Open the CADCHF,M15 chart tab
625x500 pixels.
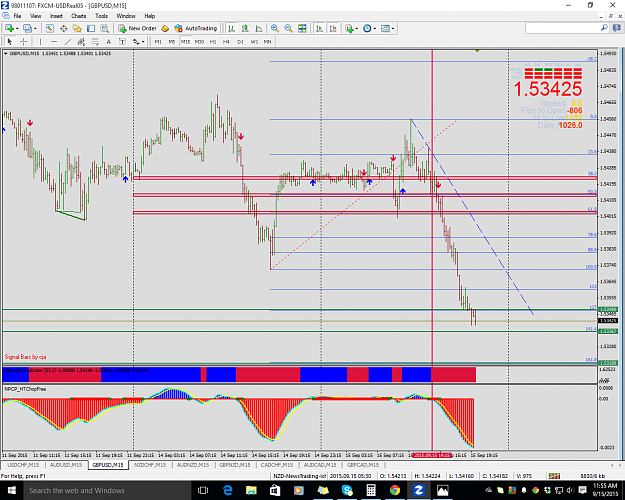[277, 465]
